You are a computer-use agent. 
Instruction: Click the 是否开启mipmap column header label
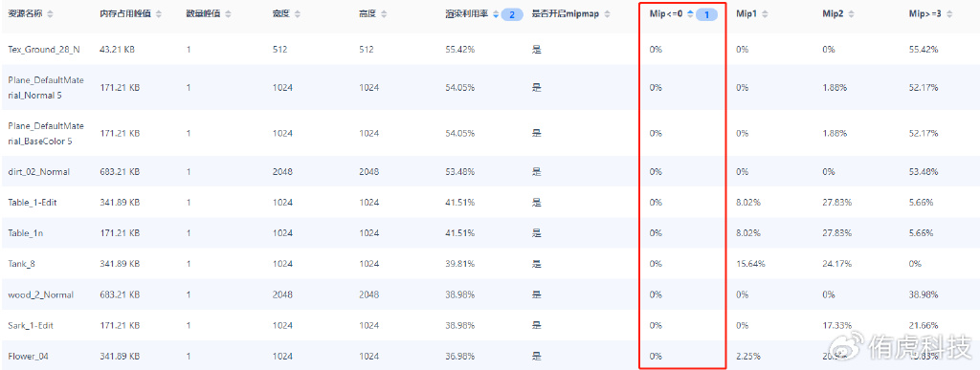pos(565,13)
